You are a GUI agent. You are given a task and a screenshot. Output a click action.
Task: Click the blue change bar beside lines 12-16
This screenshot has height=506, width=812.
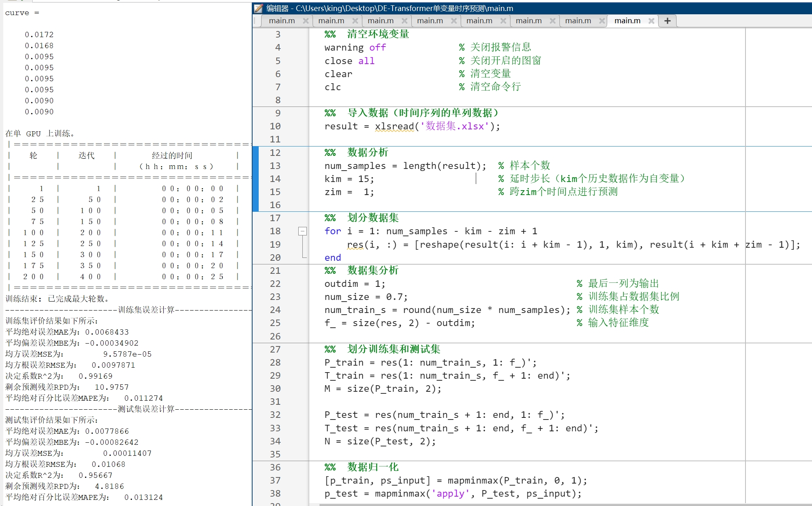coord(256,180)
